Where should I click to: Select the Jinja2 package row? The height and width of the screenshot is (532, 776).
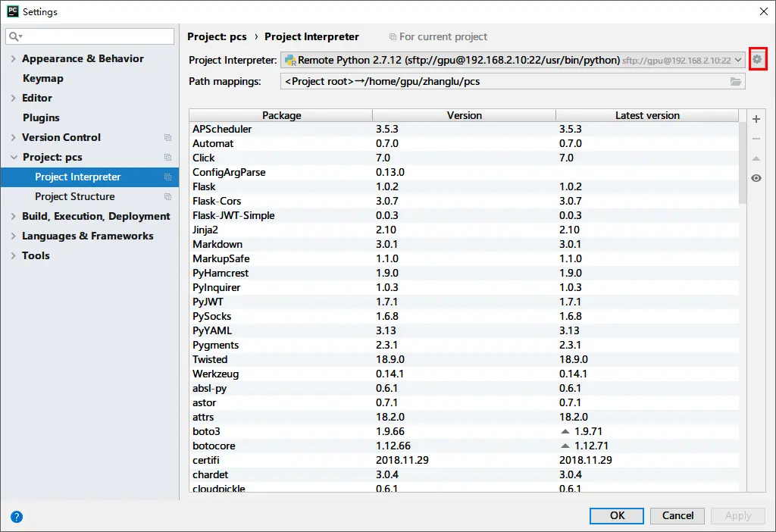(464, 230)
